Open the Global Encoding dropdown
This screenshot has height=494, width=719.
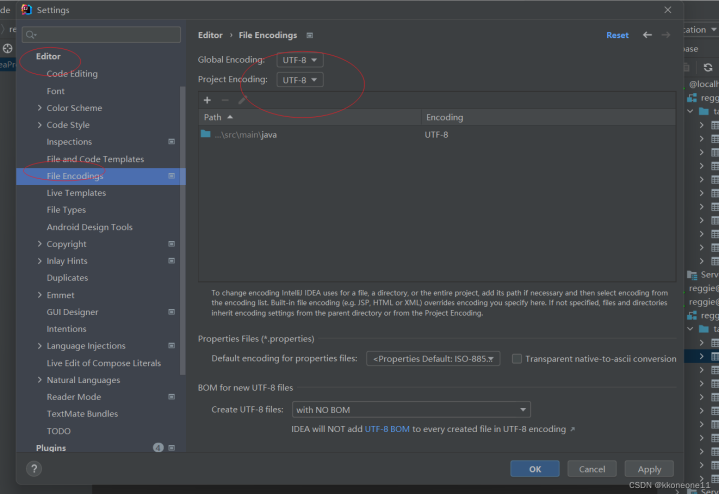pyautogui.click(x=300, y=60)
